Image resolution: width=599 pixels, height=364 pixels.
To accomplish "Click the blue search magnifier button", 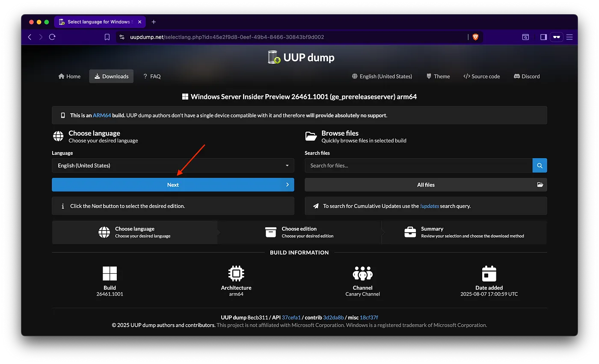I will (x=540, y=166).
